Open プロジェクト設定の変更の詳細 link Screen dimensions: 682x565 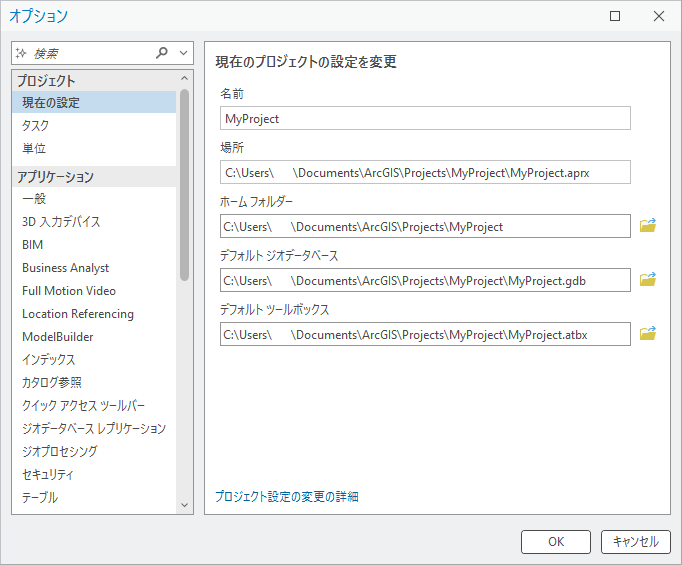(x=286, y=496)
